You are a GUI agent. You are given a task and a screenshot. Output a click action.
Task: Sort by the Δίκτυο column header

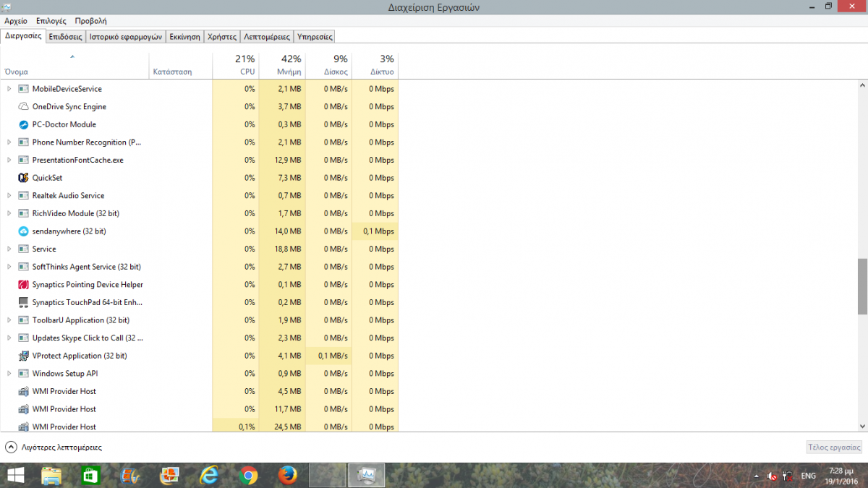375,65
